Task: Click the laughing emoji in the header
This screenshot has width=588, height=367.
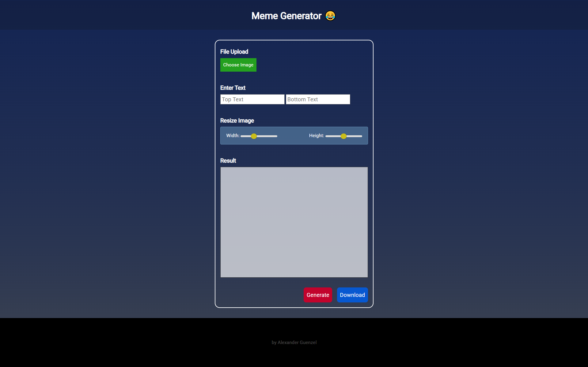Action: click(x=330, y=16)
